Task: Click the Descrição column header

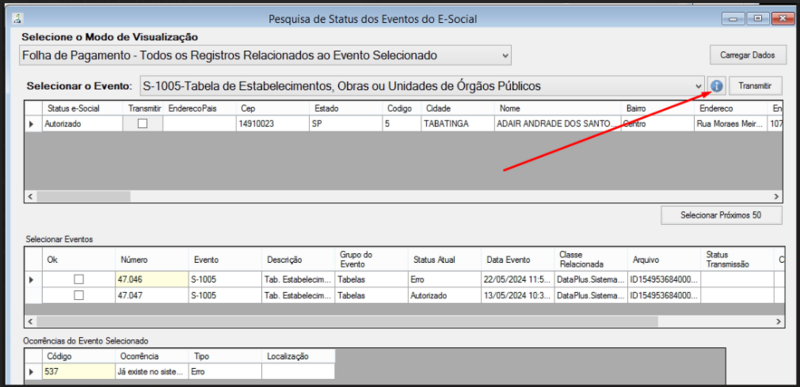Action: point(298,260)
